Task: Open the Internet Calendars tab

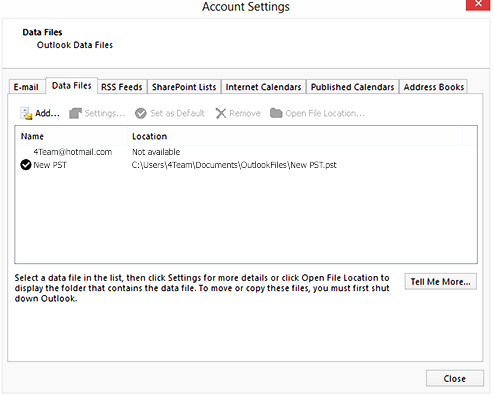Action: pyautogui.click(x=263, y=87)
